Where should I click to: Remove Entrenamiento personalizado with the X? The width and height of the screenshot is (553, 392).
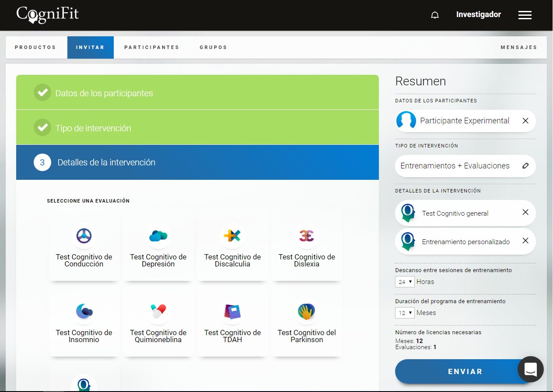click(525, 241)
